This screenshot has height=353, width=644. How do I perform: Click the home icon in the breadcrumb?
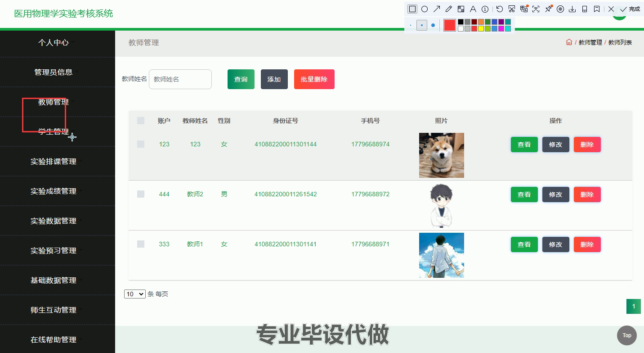click(x=569, y=42)
